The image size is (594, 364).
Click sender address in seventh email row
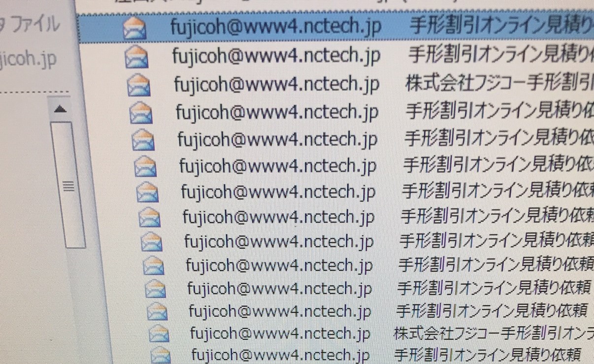(278, 191)
